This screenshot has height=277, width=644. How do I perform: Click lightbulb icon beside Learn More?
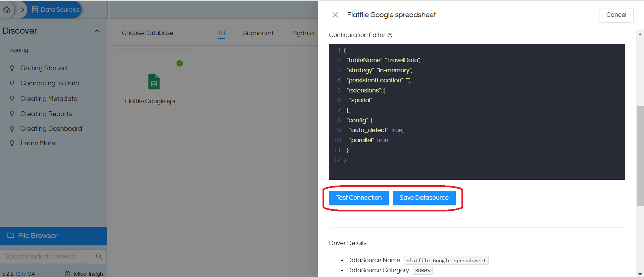[x=12, y=143]
